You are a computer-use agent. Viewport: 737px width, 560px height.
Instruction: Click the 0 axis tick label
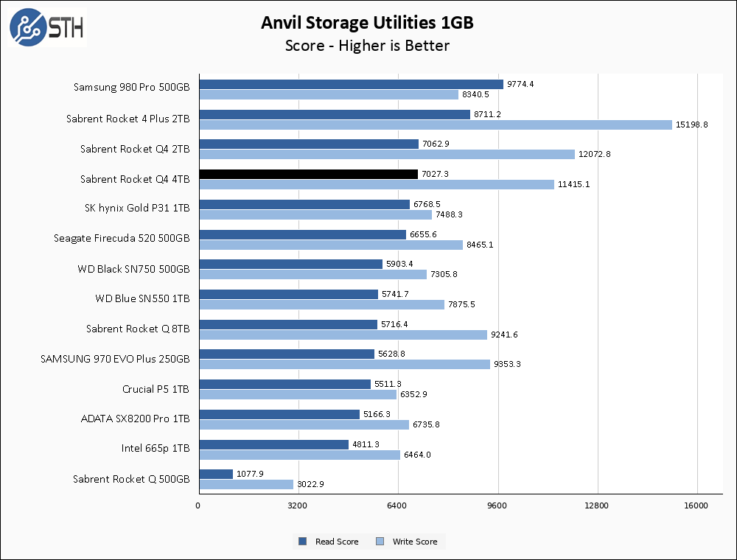coord(198,505)
